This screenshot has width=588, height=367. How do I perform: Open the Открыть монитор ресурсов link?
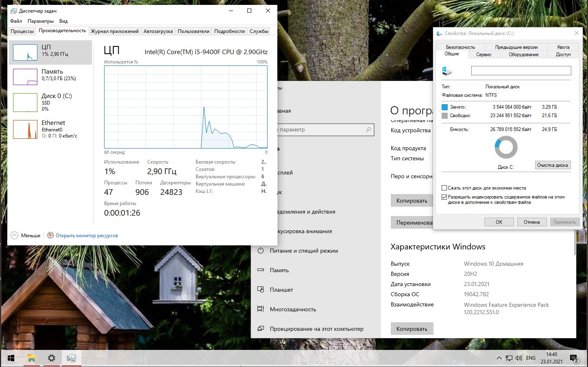coord(87,235)
